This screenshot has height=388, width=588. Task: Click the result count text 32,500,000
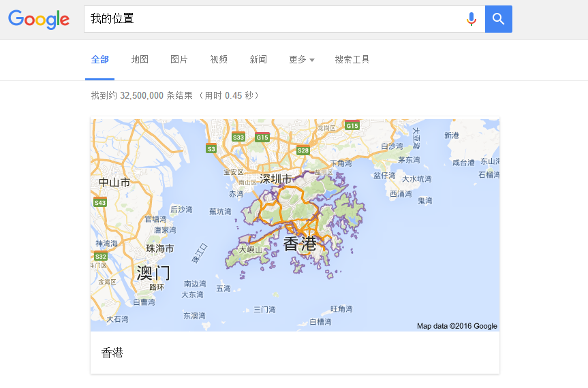(x=142, y=95)
